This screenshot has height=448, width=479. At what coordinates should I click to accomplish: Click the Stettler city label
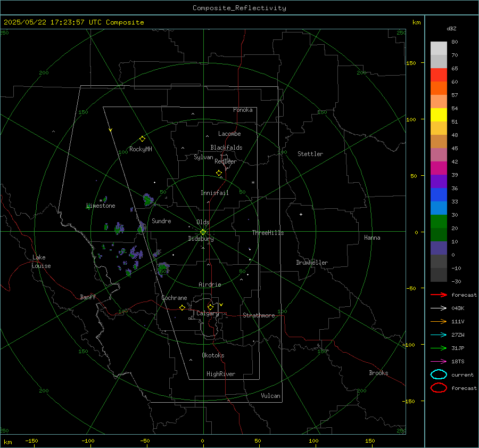point(310,154)
